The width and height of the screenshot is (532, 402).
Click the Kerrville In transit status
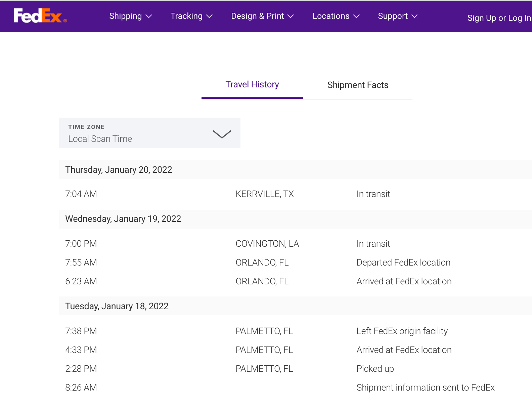click(373, 194)
